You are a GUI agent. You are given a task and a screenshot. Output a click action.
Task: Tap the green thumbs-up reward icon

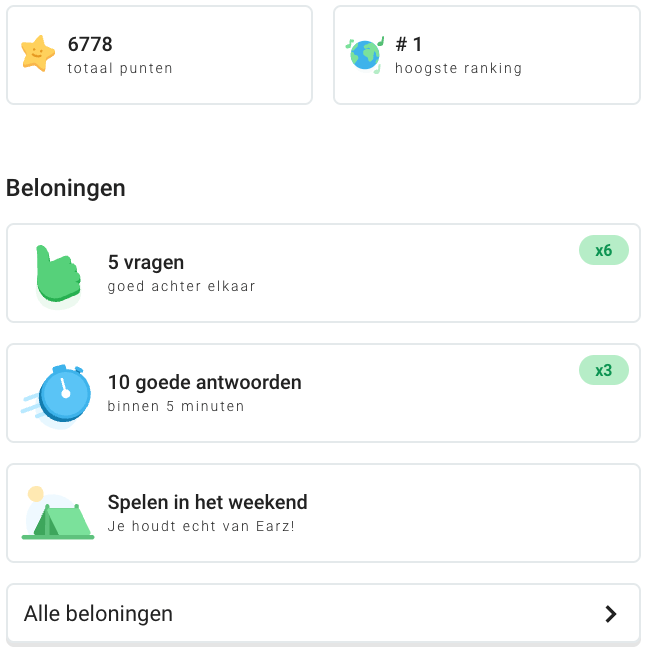click(58, 274)
